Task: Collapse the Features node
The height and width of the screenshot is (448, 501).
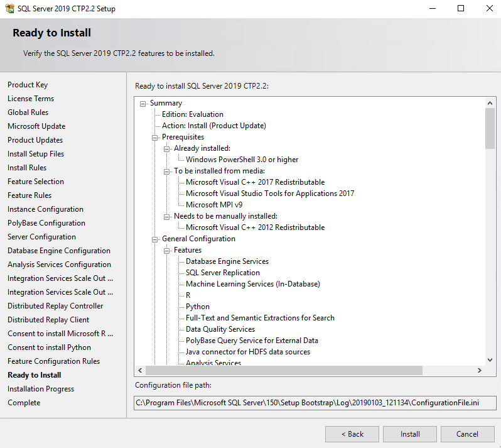Action: click(x=166, y=251)
